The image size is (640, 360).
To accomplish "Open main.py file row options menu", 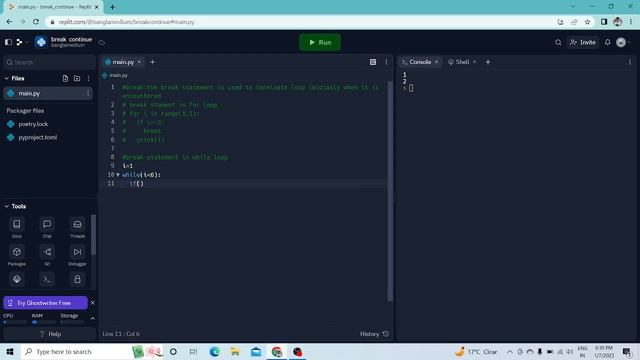I will (x=88, y=93).
